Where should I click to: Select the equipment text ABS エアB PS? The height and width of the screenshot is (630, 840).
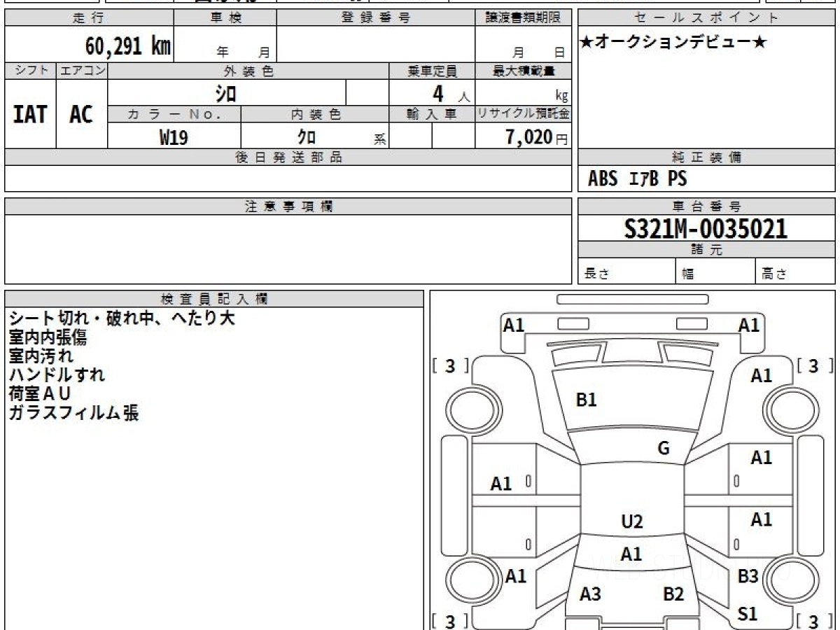coord(637,179)
